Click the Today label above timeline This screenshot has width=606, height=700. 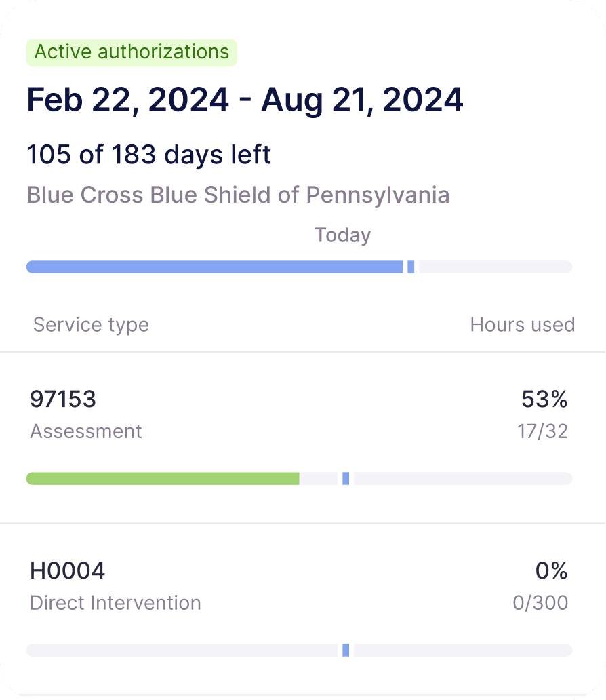[x=343, y=235]
